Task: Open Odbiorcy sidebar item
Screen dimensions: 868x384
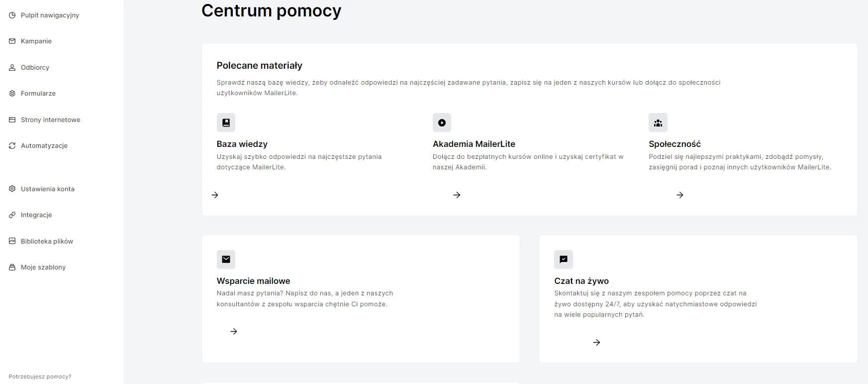Action: click(35, 68)
